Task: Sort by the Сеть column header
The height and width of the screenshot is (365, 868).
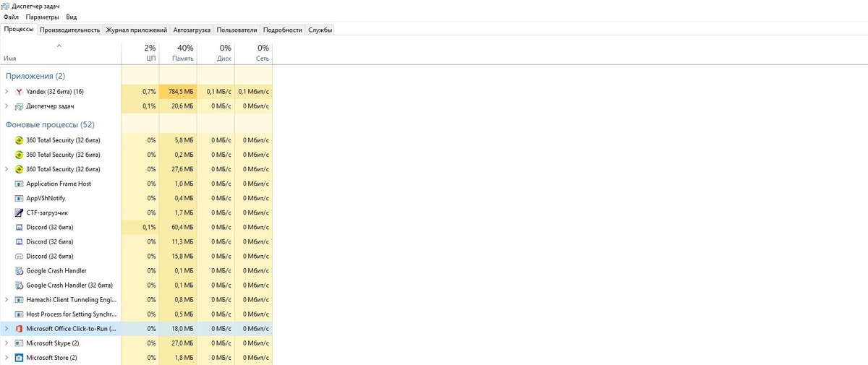Action: 253,52
